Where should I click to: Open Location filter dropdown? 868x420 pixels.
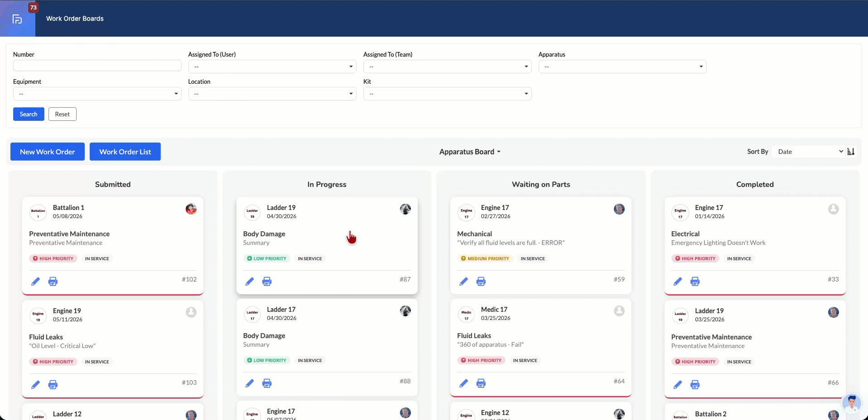(x=272, y=94)
